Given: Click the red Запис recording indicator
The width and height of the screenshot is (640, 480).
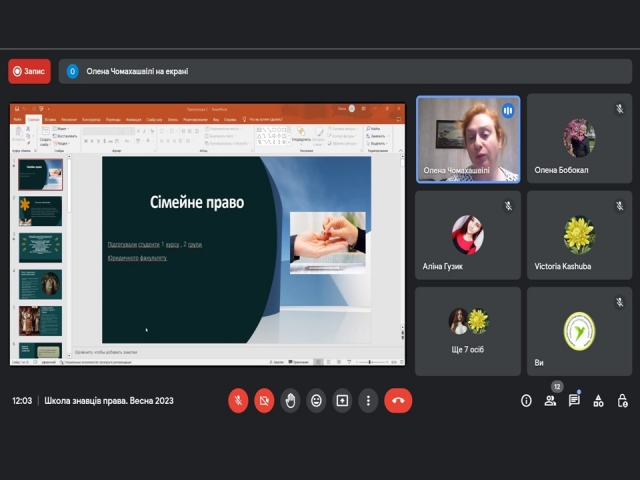Looking at the screenshot, I should coord(29,71).
